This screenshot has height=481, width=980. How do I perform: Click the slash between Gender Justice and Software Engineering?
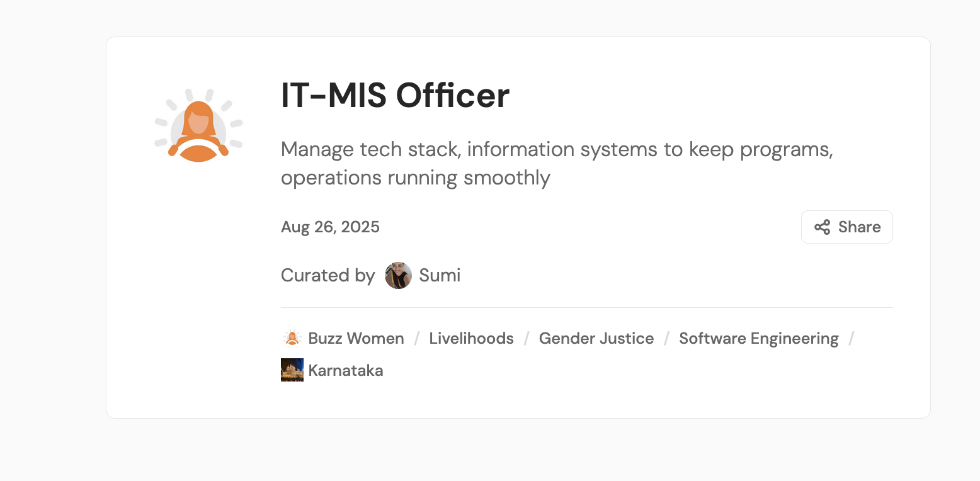pos(666,339)
